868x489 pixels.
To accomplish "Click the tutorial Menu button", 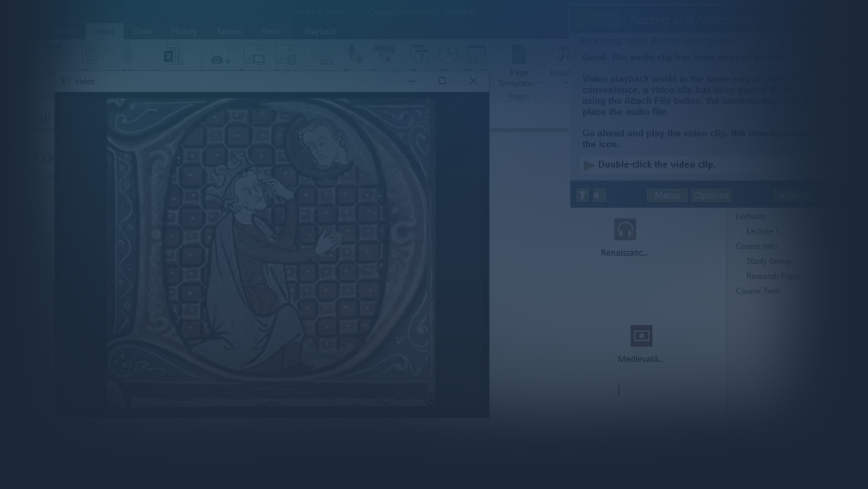I will click(667, 195).
